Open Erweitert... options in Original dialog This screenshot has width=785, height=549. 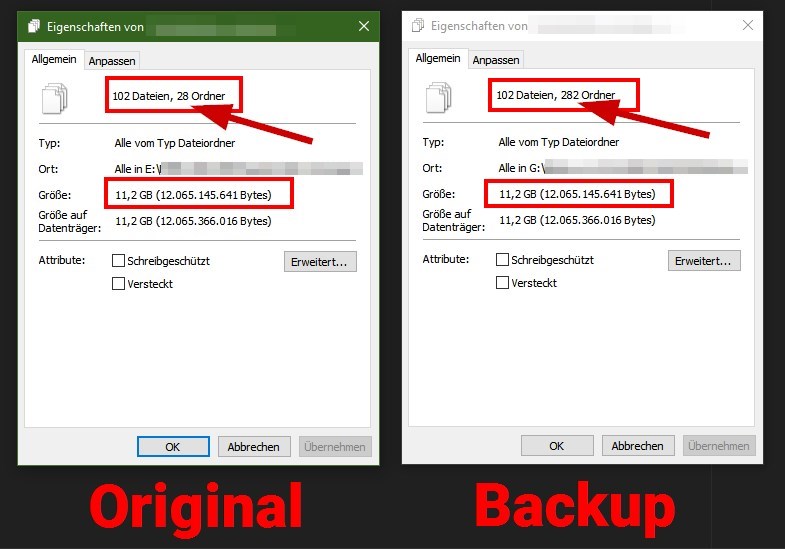[320, 262]
